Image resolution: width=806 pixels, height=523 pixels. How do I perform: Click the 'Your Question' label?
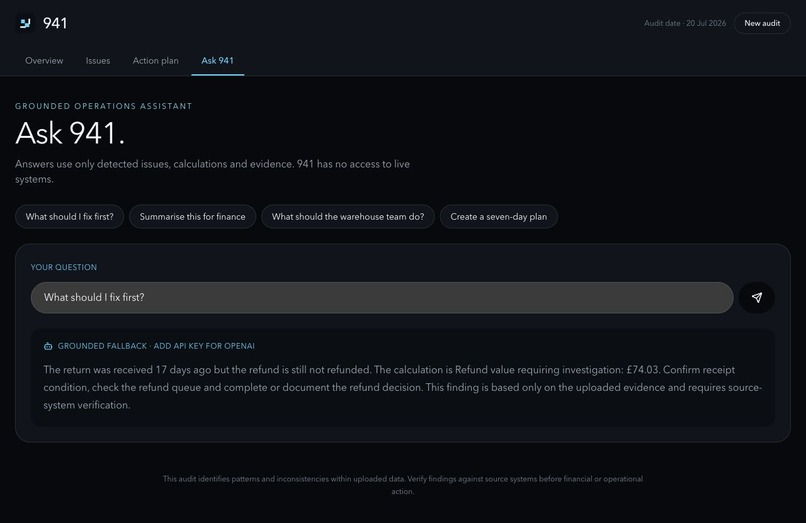[x=64, y=267]
